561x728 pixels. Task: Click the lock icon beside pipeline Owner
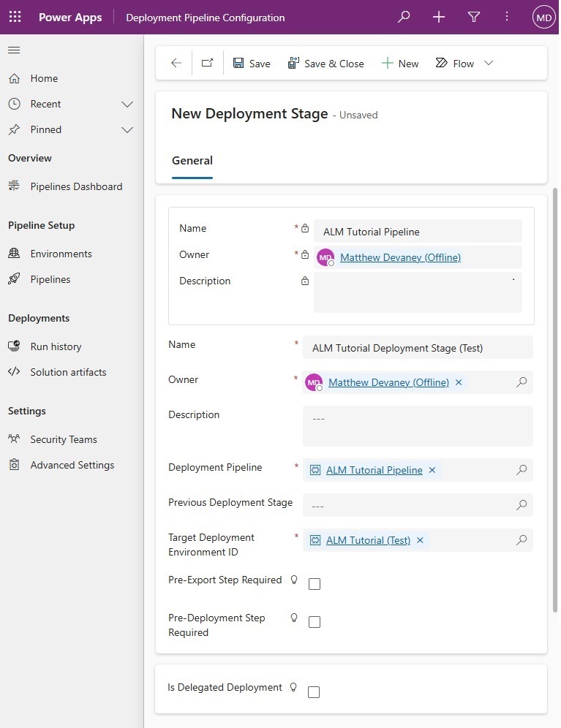305,254
